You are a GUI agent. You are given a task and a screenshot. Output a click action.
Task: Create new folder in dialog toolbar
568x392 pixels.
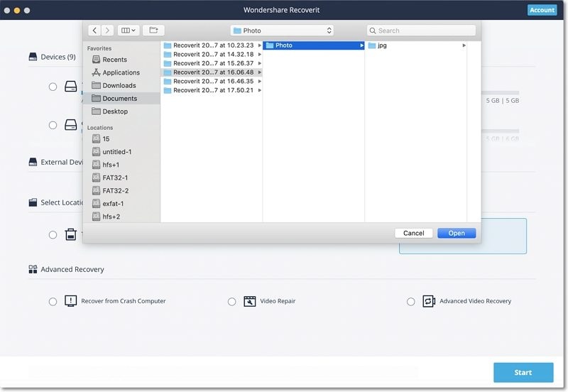[x=153, y=31]
